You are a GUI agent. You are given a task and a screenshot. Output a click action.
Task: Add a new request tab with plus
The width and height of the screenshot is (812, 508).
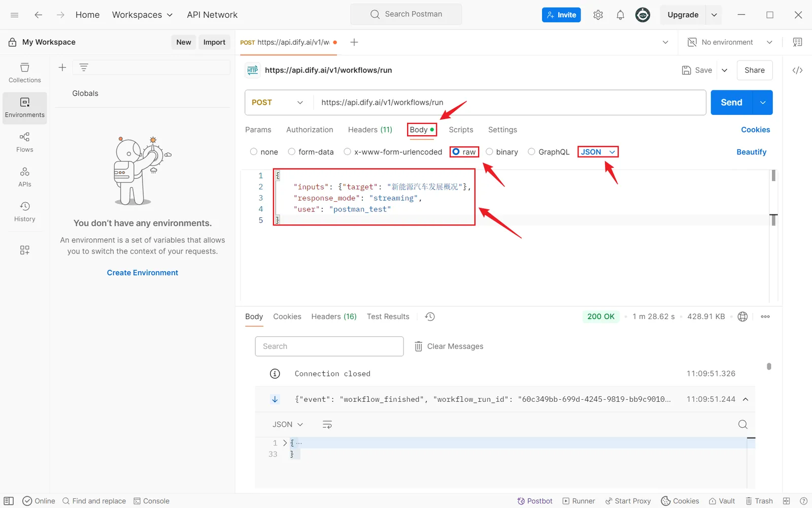click(x=354, y=42)
